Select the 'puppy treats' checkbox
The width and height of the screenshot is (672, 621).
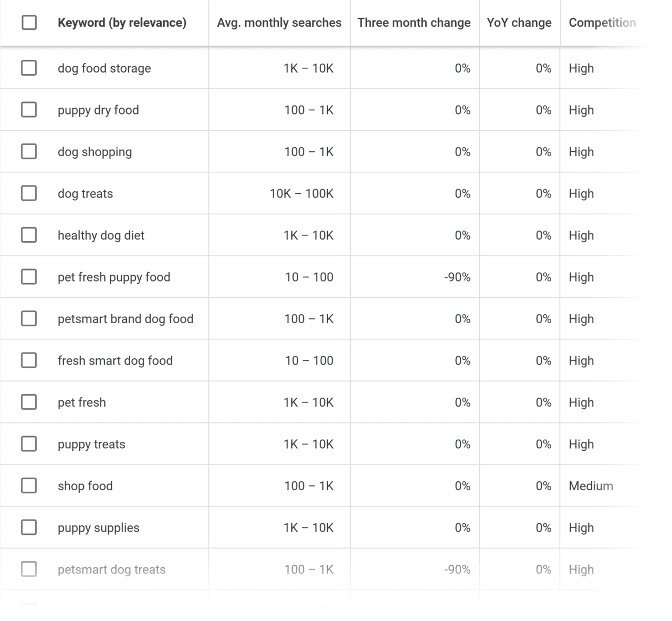pyautogui.click(x=29, y=444)
